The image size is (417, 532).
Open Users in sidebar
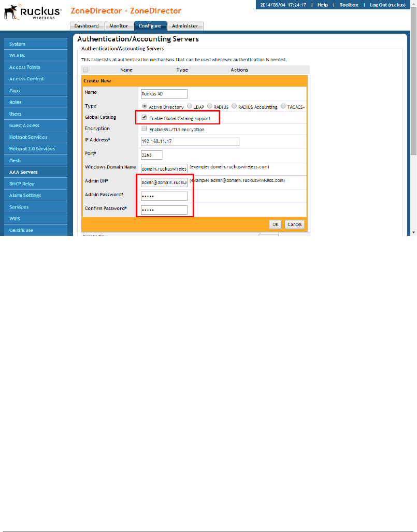36,114
